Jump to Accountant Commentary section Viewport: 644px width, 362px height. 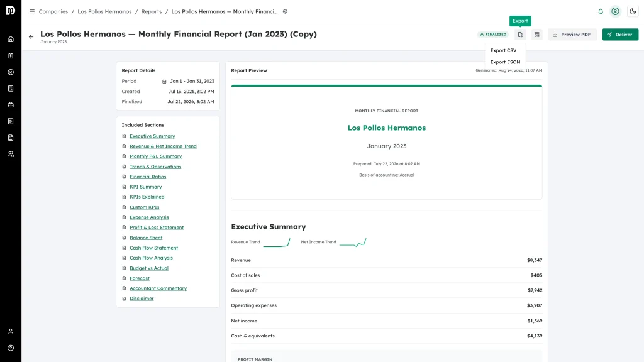[158, 288]
